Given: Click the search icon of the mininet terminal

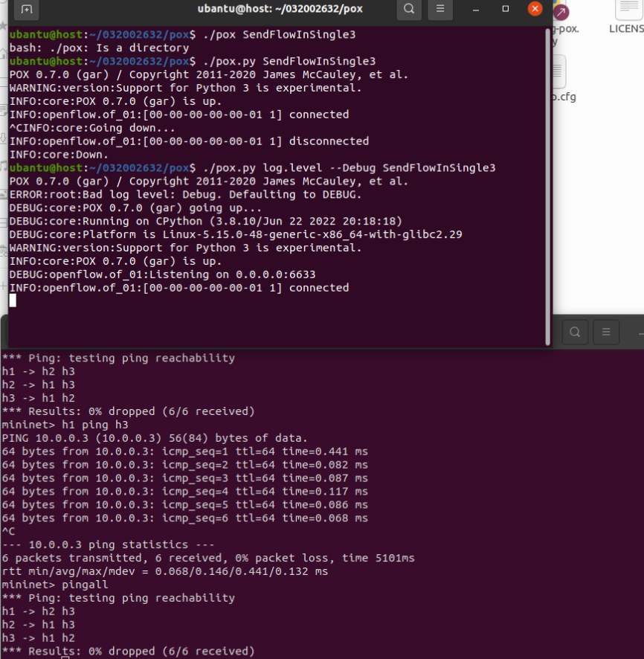Looking at the screenshot, I should (x=575, y=332).
